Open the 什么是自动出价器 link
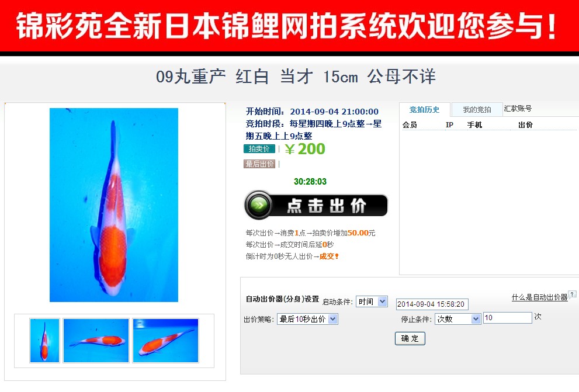Screen dimensions: 579x392 (x=539, y=297)
